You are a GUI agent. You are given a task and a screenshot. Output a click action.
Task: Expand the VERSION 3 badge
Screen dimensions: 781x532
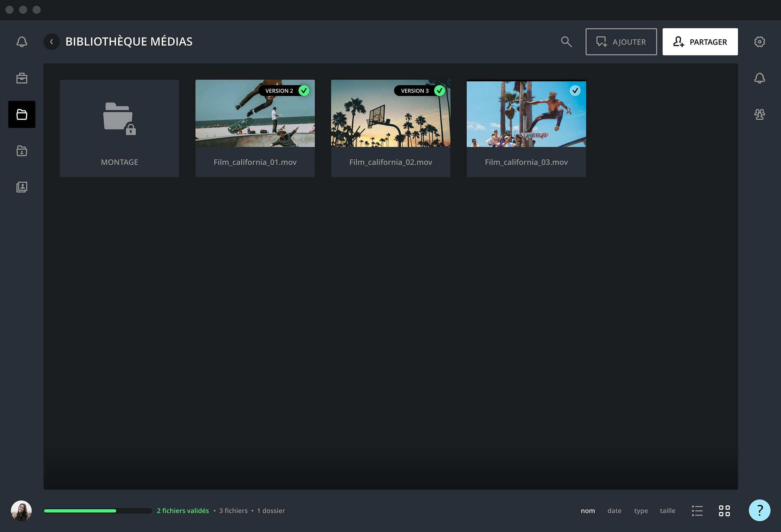click(x=414, y=91)
